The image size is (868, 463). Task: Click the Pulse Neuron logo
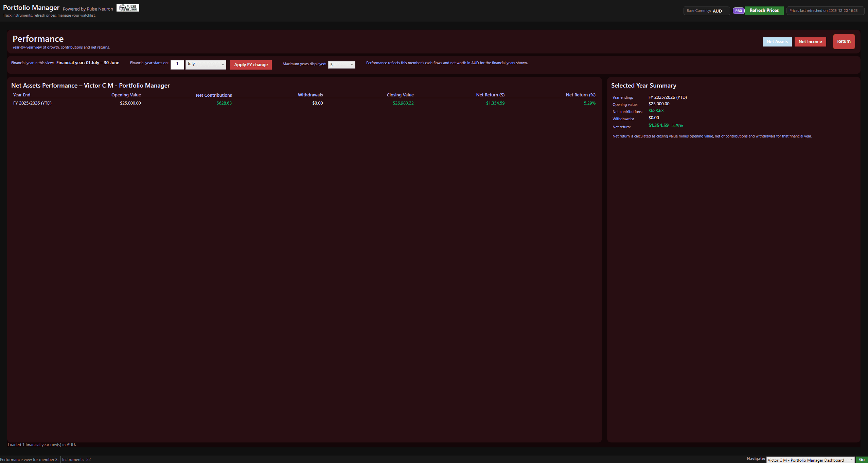[x=128, y=8]
